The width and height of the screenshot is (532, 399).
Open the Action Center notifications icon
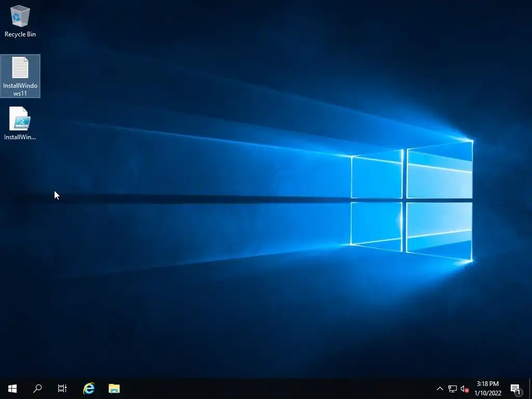516,389
